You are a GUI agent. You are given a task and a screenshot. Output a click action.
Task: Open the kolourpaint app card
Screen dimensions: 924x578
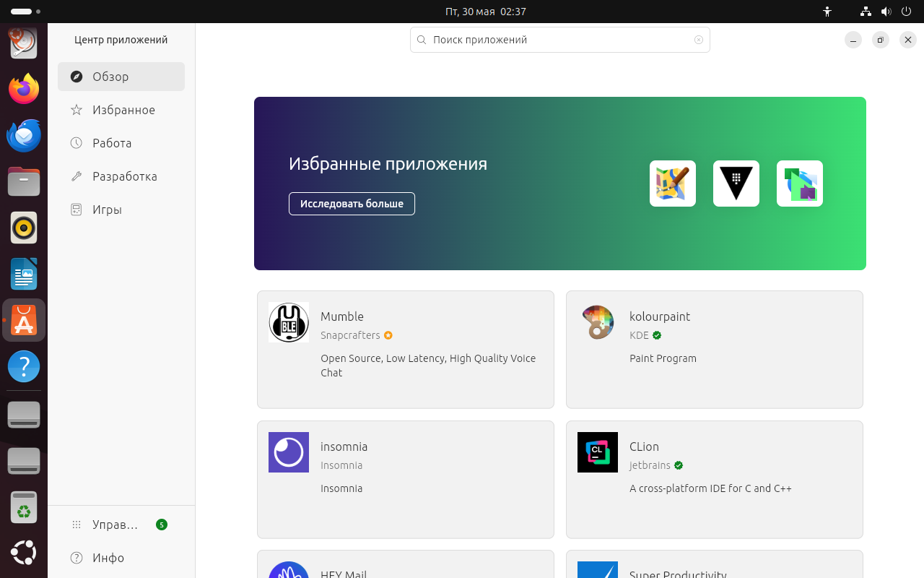[x=715, y=350]
